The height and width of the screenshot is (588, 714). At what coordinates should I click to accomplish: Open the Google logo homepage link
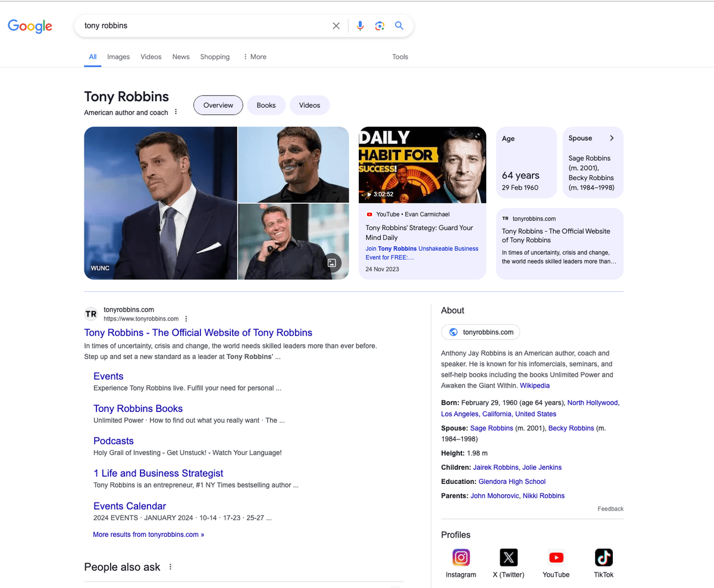(30, 26)
